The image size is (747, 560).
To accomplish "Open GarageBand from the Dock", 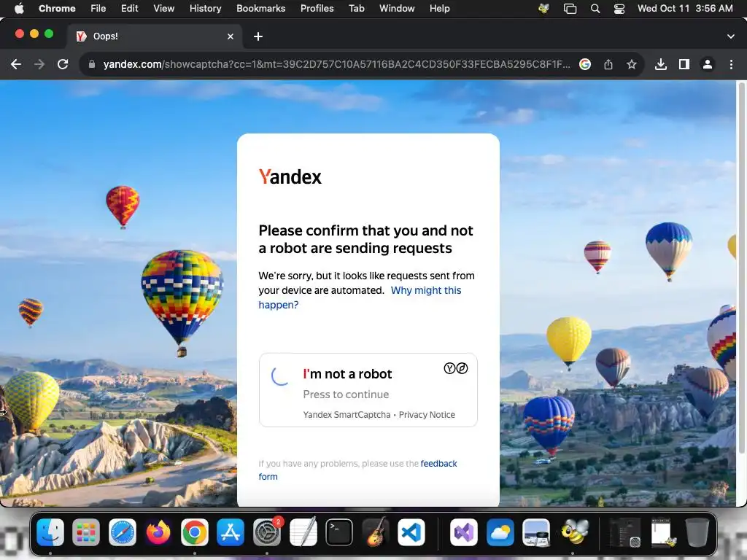I will tap(376, 532).
